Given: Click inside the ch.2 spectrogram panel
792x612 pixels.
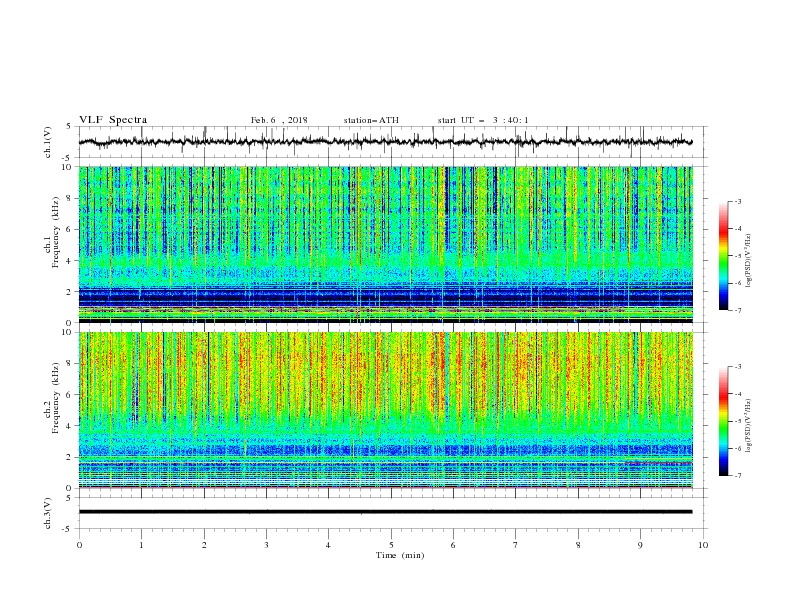Looking at the screenshot, I should [385, 410].
